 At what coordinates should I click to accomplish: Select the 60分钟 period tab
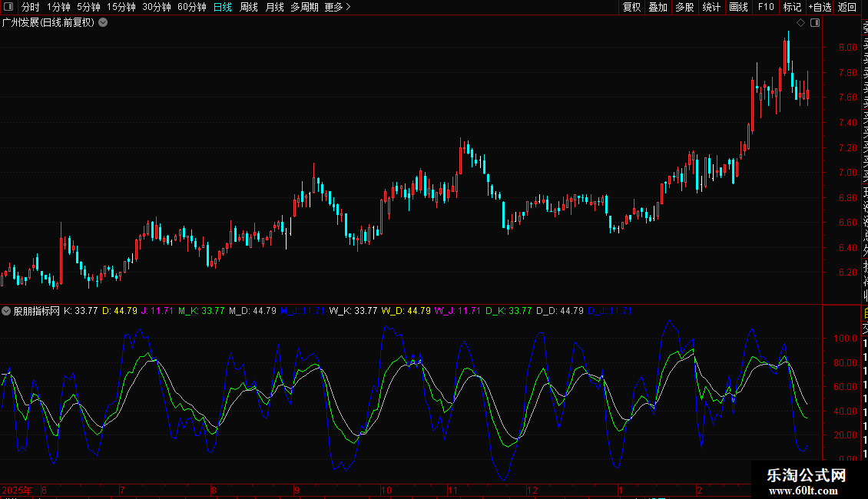pyautogui.click(x=191, y=7)
